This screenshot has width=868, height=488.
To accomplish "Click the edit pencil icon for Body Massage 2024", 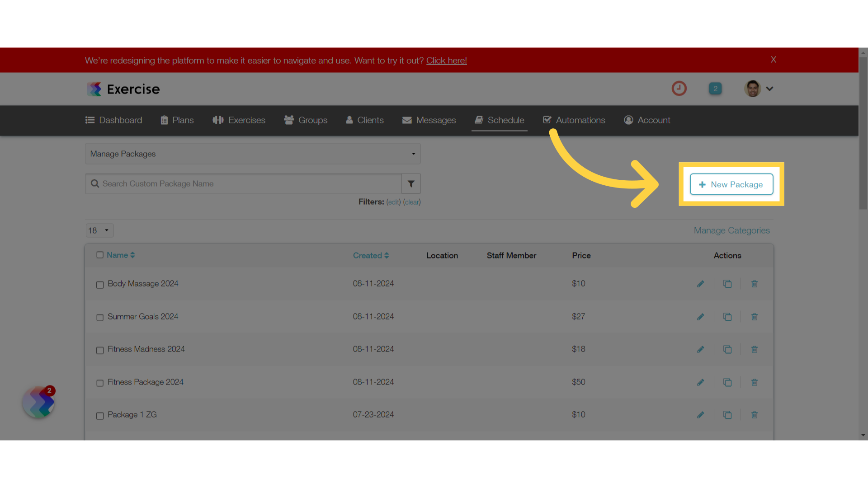I will pyautogui.click(x=700, y=284).
